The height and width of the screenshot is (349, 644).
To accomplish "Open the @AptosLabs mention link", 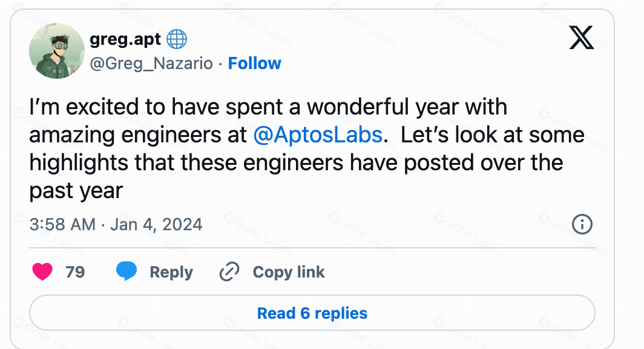I will pos(317,135).
